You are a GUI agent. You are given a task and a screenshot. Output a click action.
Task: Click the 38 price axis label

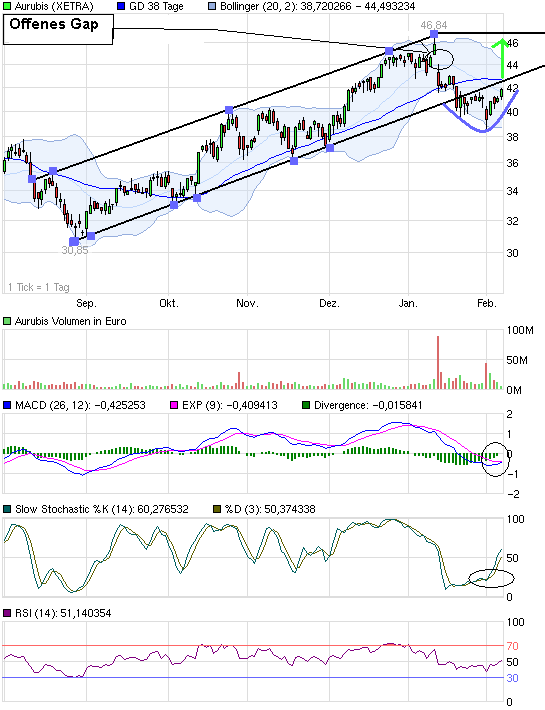pyautogui.click(x=512, y=137)
